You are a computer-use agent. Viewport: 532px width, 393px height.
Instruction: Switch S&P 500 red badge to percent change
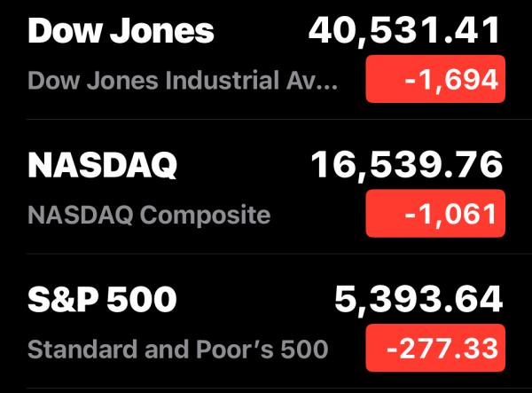click(x=435, y=349)
